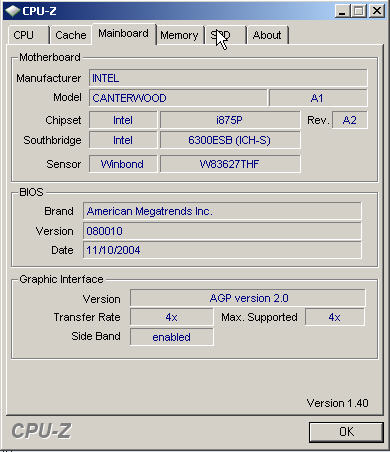Click the Side Band enabled field
This screenshot has width=390, height=452.
pos(172,337)
